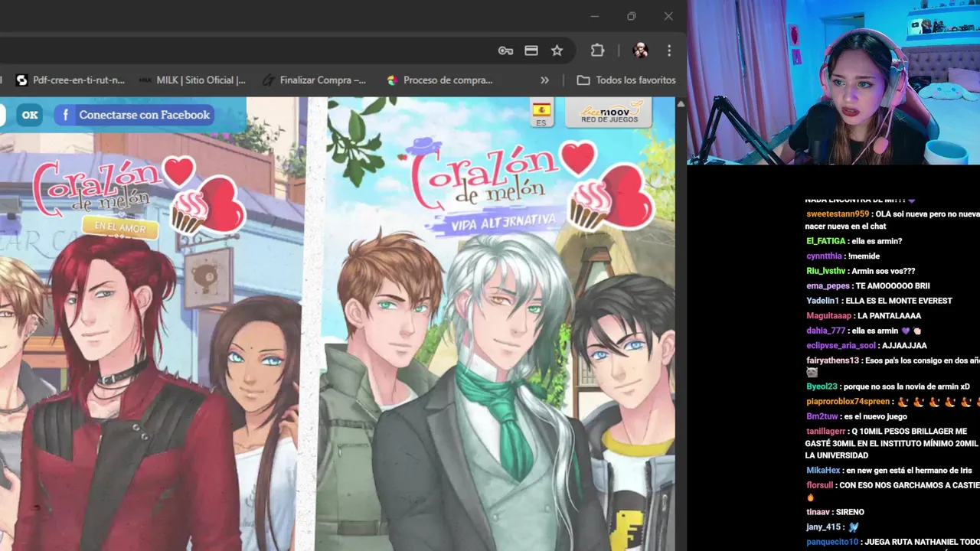Click chat username ema_pepes

coord(828,285)
